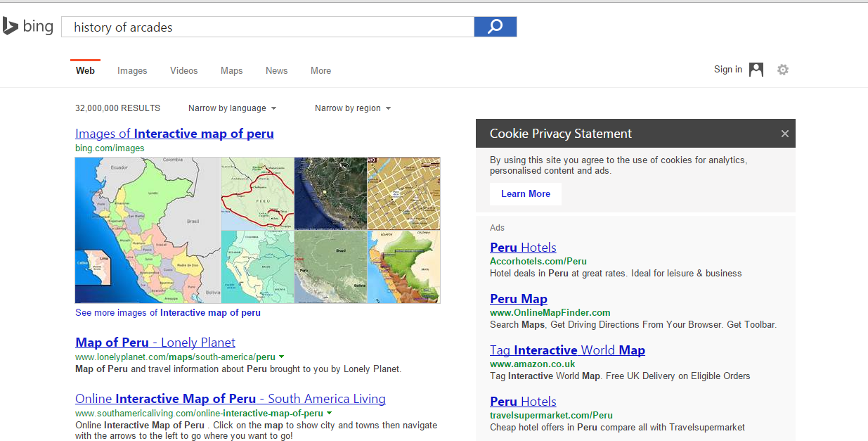Click in the search text field
Screen dimensions: 868x441
267,27
